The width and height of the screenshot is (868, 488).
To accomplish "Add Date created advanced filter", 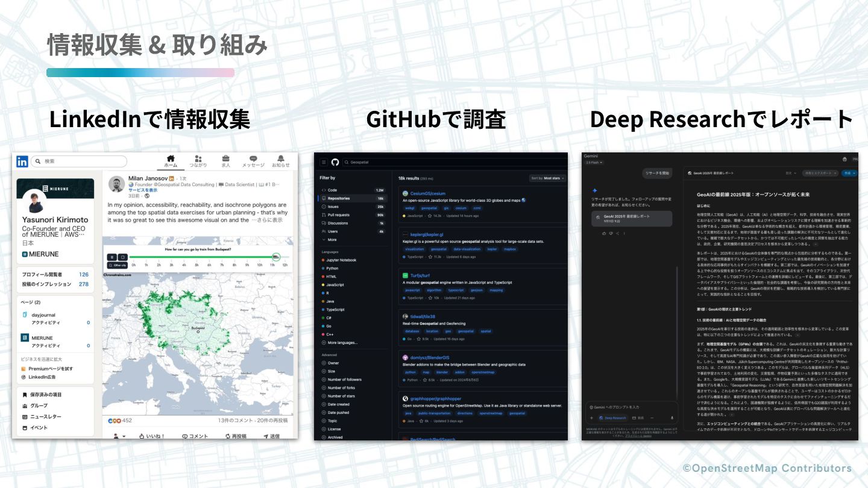I will [336, 404].
